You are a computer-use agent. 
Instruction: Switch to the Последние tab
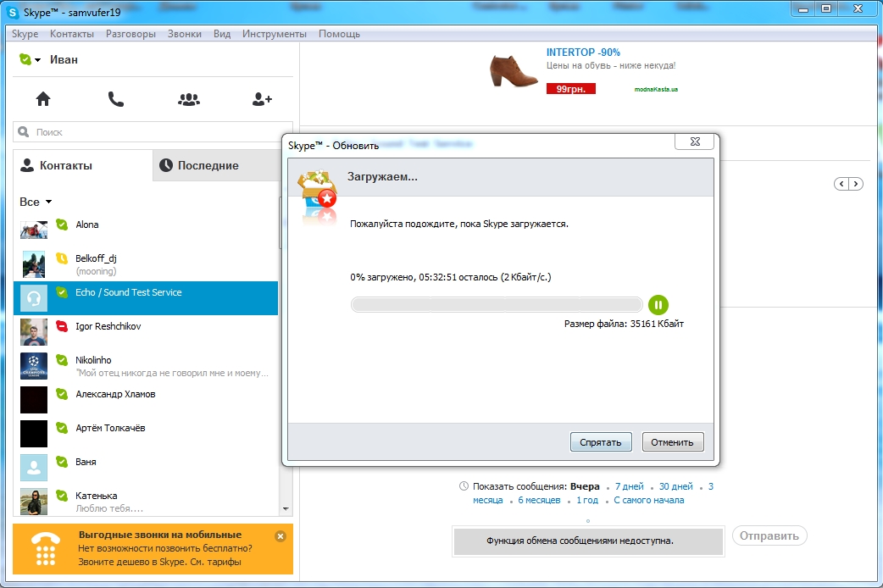coord(216,165)
